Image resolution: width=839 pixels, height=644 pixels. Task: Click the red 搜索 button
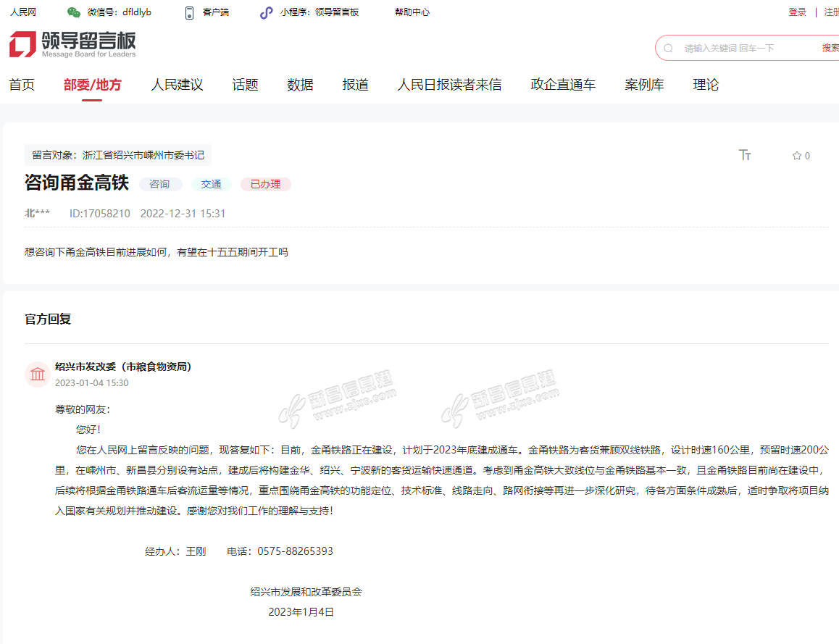point(830,48)
